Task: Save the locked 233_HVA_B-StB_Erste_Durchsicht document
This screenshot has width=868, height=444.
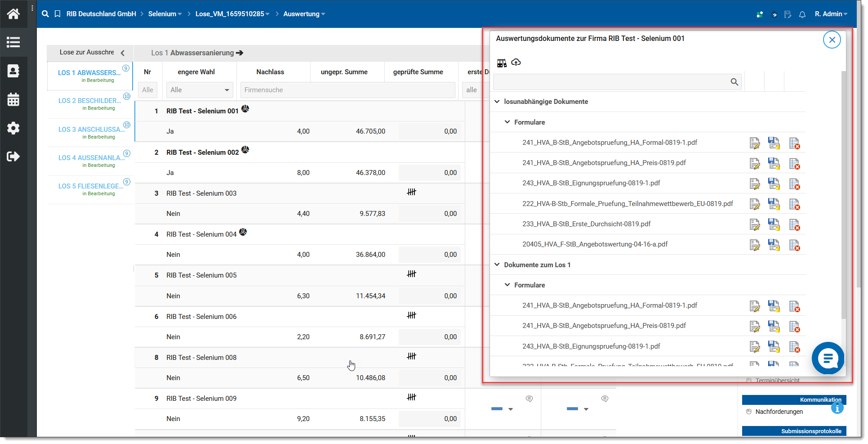Action: [x=774, y=224]
